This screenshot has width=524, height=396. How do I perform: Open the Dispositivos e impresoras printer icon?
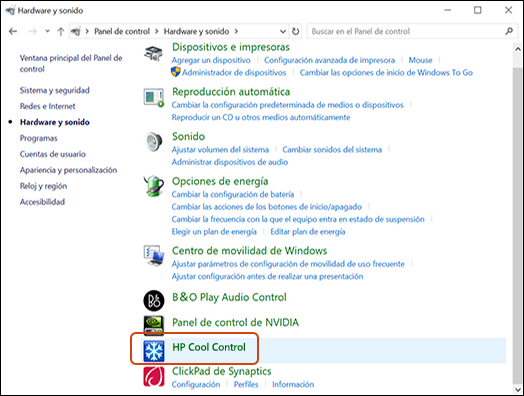click(154, 53)
